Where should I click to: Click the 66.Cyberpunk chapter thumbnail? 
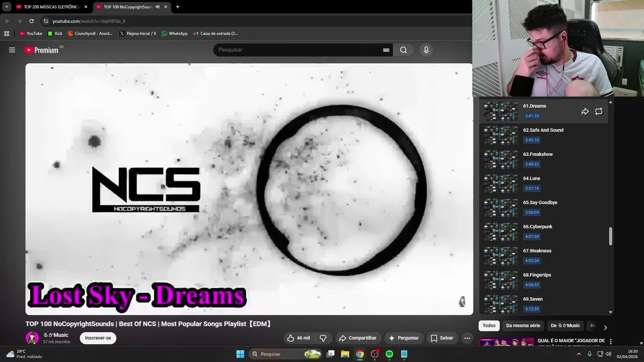tap(501, 232)
